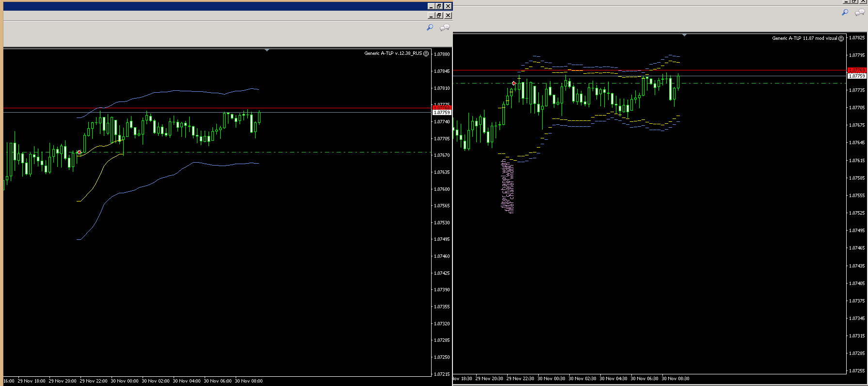The height and width of the screenshot is (386, 868).
Task: Click the trade entry arrow on the left chart
Action: click(x=79, y=152)
